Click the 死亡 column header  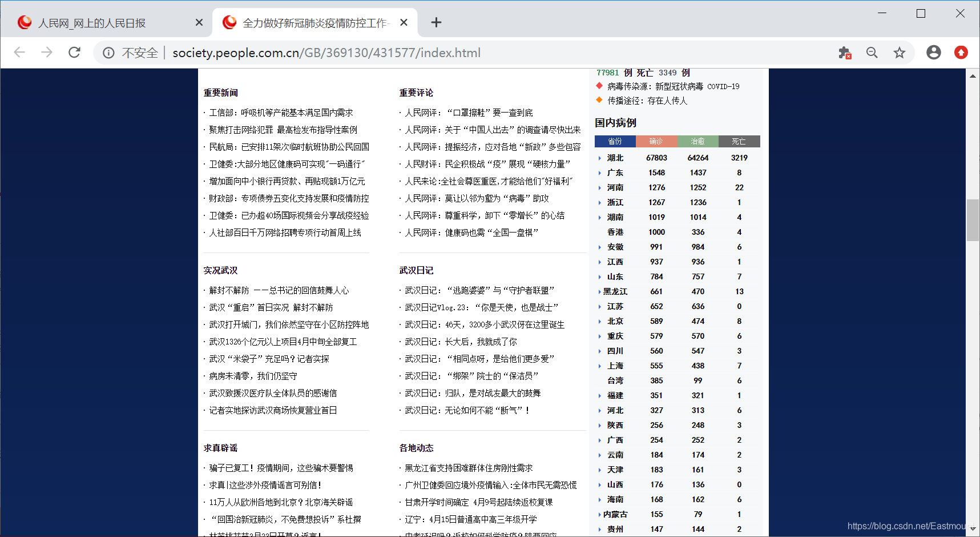[x=739, y=141]
